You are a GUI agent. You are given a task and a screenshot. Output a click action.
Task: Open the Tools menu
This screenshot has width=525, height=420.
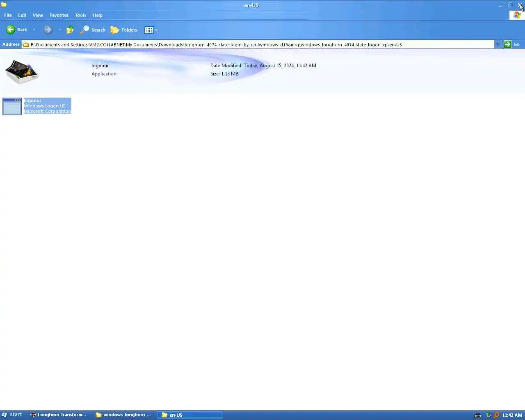(x=81, y=15)
